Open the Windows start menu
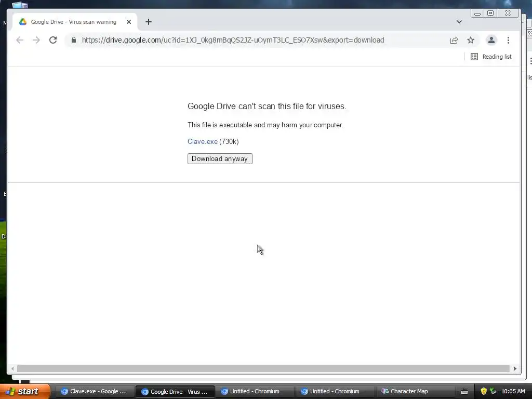This screenshot has width=532, height=399. (x=25, y=391)
